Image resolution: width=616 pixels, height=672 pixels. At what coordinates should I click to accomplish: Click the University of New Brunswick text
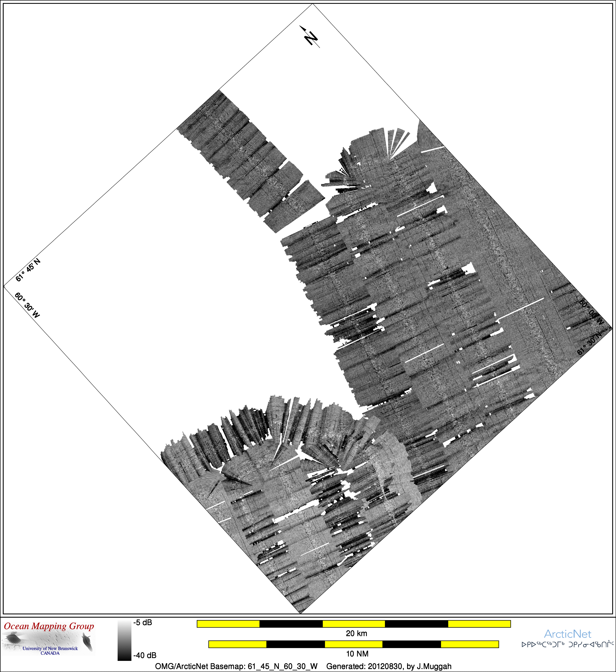[50, 648]
